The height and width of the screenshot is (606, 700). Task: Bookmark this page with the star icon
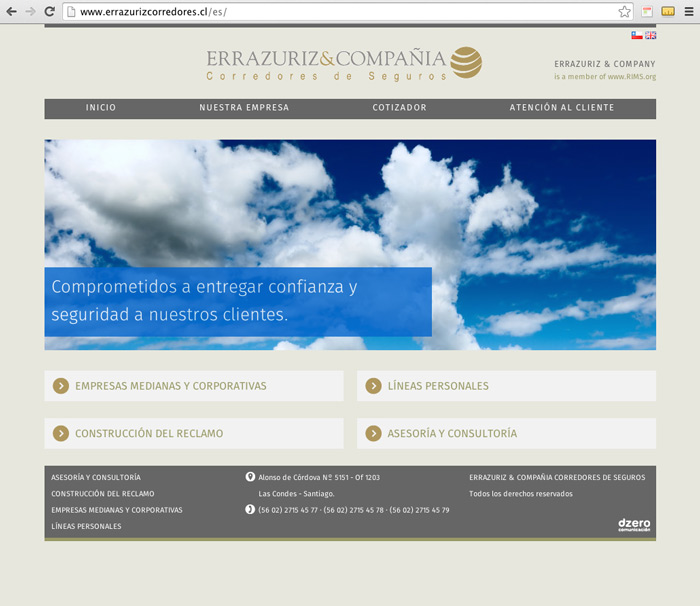(624, 12)
